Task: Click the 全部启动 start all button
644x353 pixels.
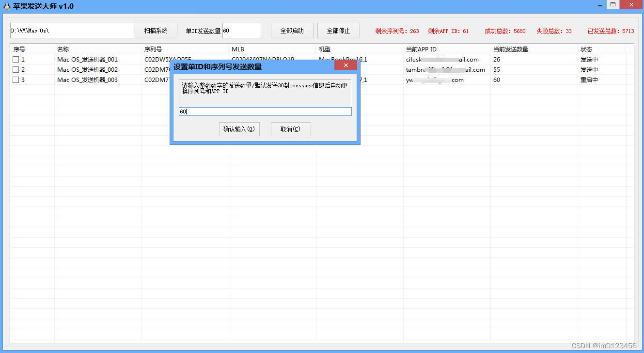Action: point(292,31)
